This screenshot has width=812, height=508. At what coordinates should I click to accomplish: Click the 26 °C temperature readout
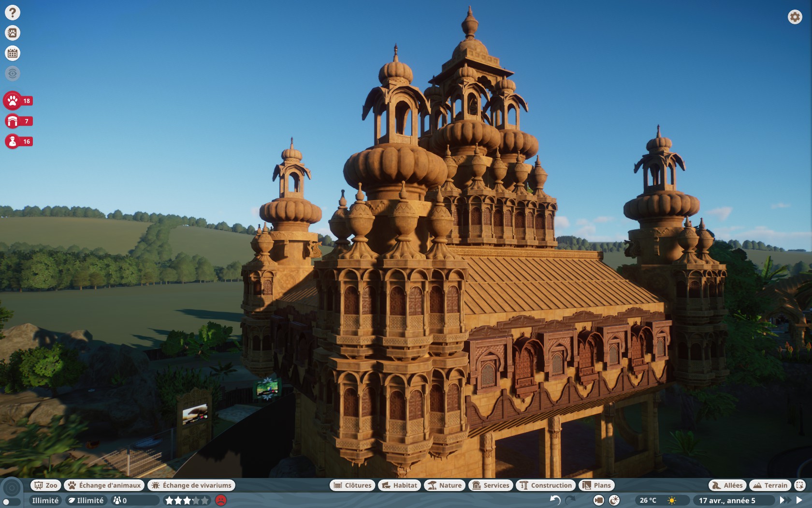point(648,501)
